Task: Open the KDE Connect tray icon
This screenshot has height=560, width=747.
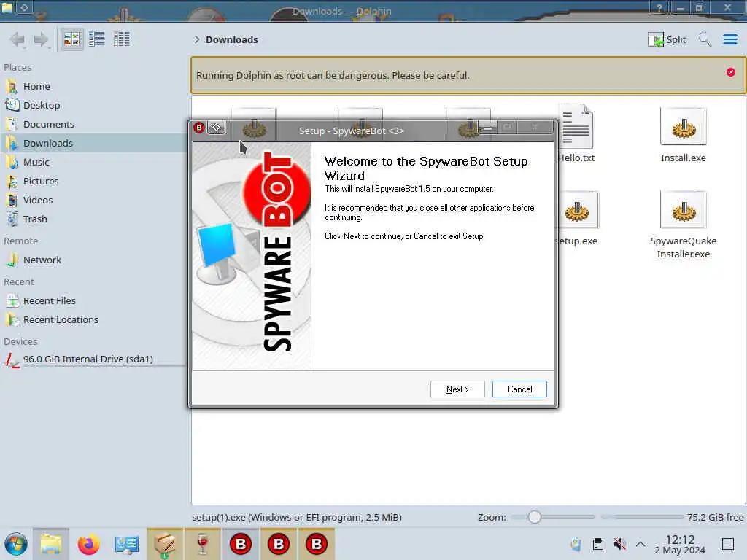Action: point(576,544)
